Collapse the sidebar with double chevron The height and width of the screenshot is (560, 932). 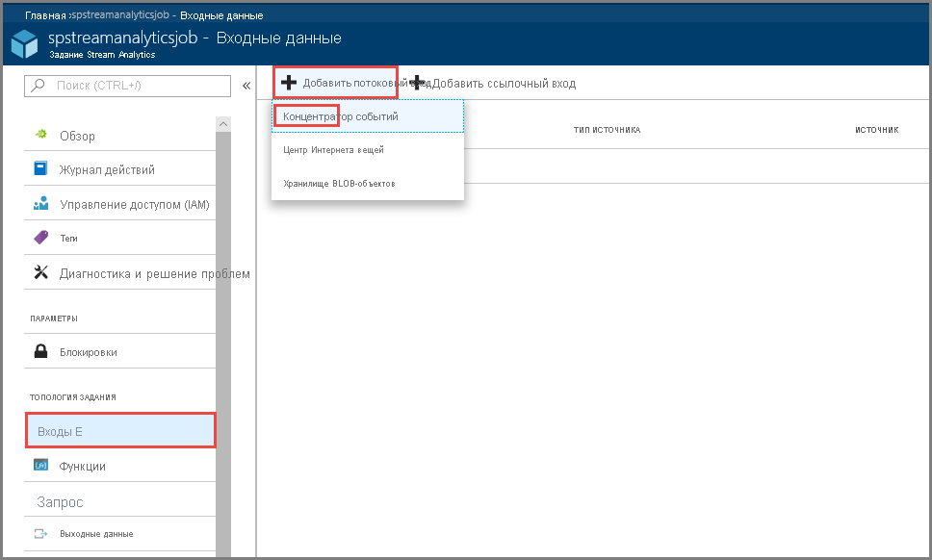point(246,86)
